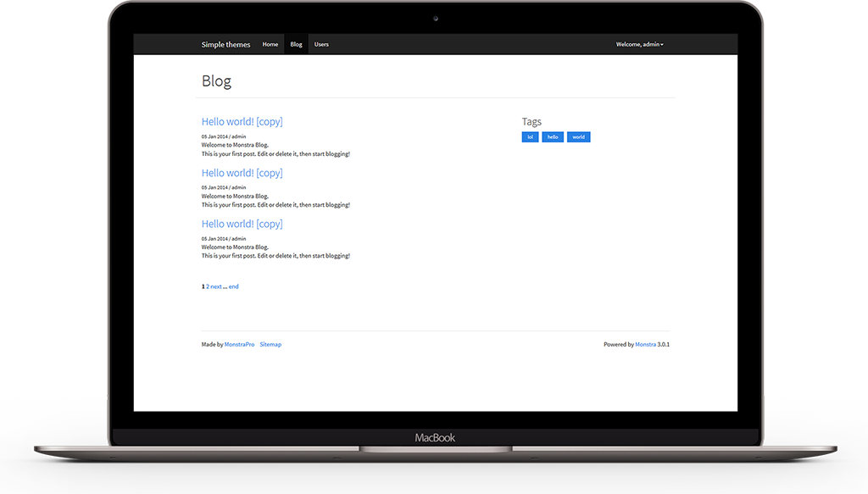Open the MonstraPro link in footer
868x494 pixels.
pos(239,344)
